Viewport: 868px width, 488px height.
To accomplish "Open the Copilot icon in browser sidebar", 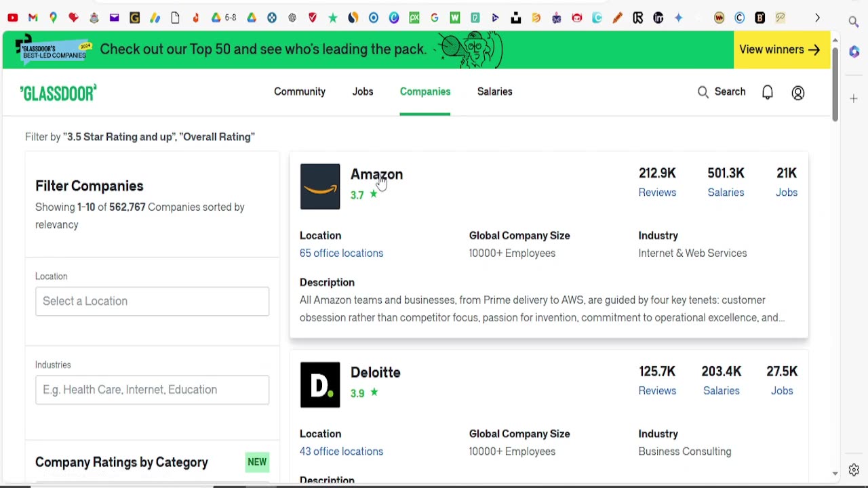I will [x=854, y=52].
